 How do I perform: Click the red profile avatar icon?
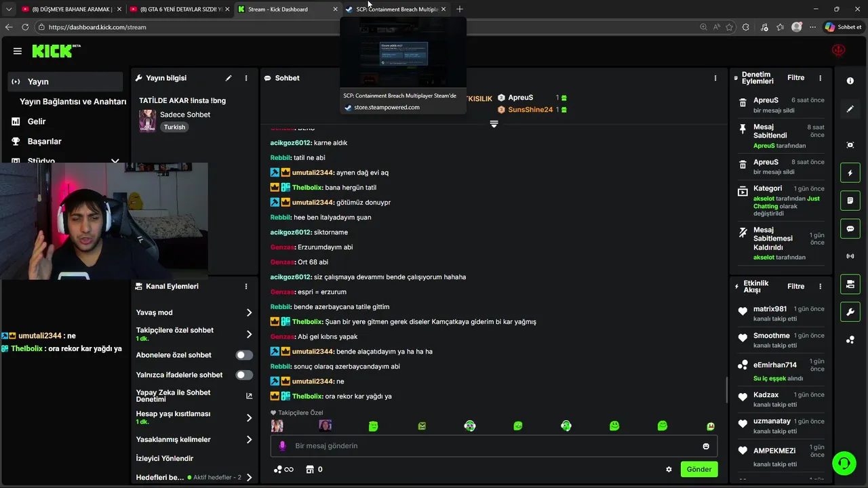click(839, 51)
